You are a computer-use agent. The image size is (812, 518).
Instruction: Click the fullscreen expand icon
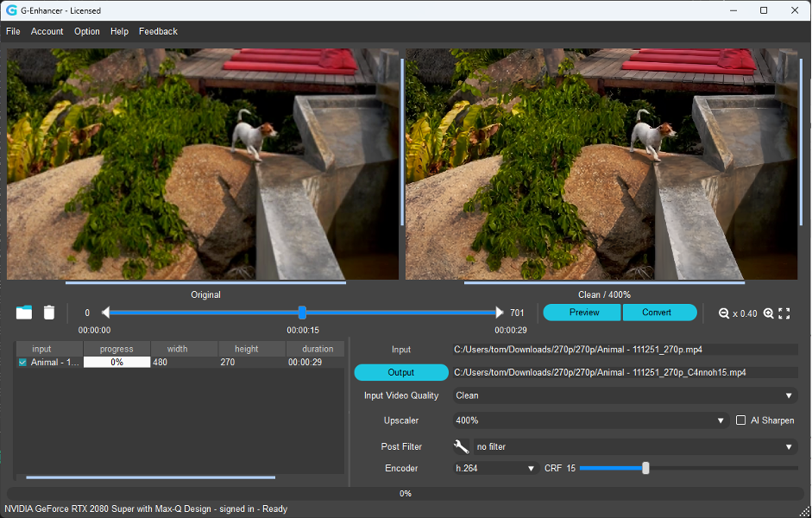click(784, 313)
